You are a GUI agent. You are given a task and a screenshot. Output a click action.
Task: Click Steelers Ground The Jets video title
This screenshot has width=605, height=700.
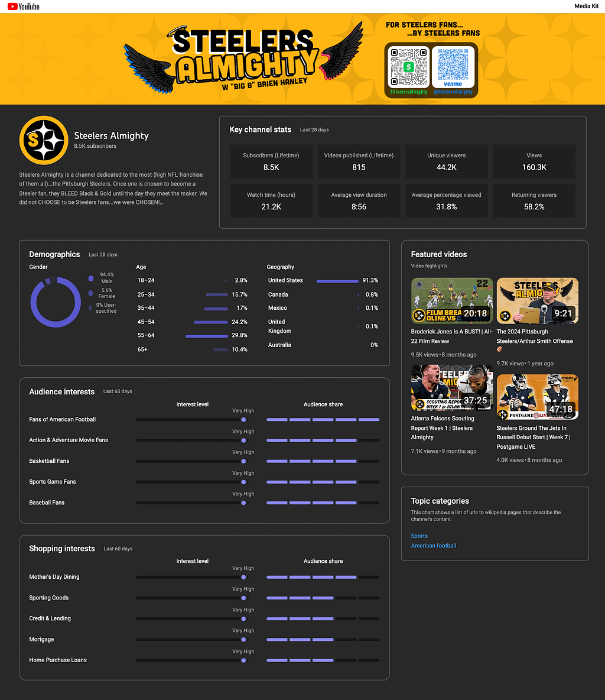[534, 437]
